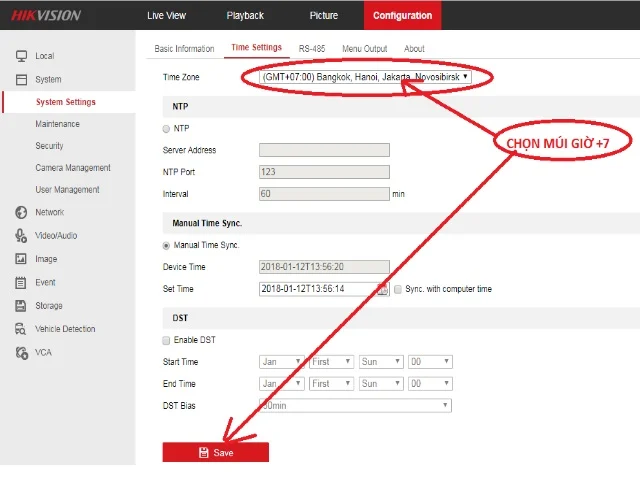This screenshot has width=640, height=480.
Task: Open User Management in sidebar
Action: point(67,190)
